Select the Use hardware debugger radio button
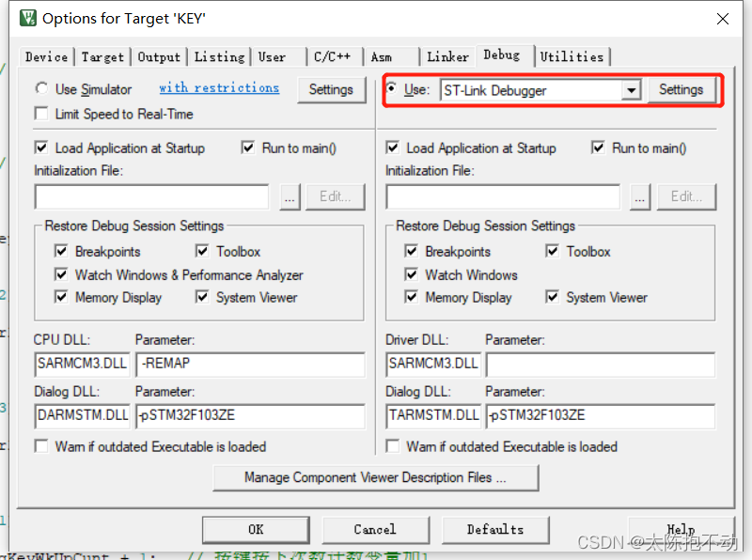This screenshot has width=752, height=560. click(x=392, y=88)
